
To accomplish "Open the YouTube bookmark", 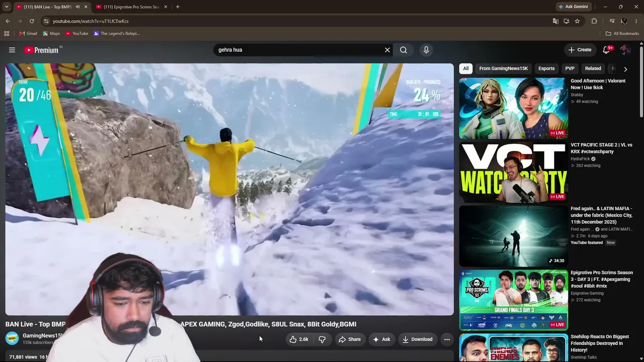I will [x=76, y=34].
